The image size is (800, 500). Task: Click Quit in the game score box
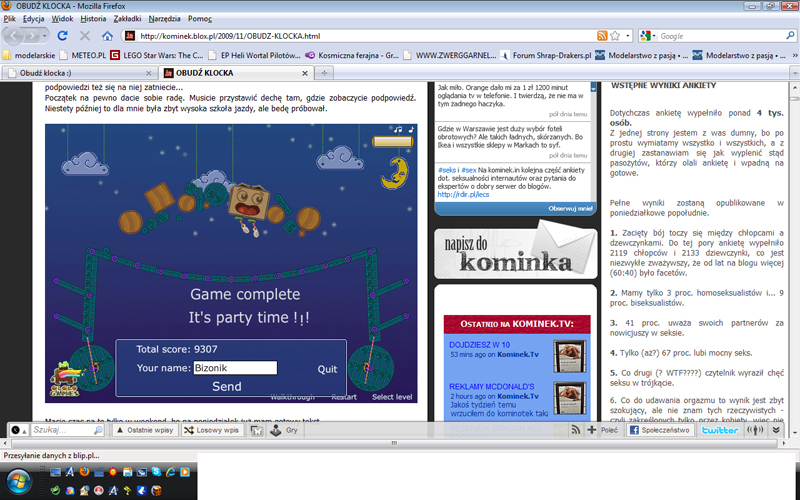click(327, 369)
